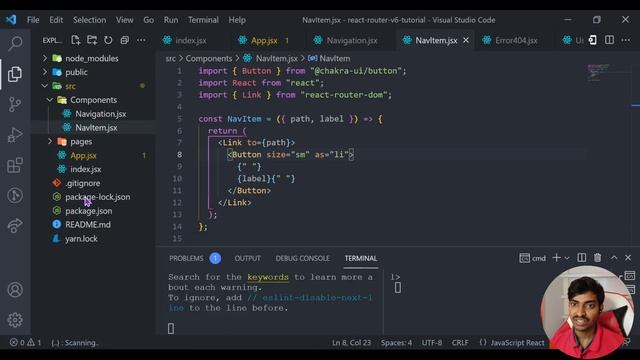Split the editor to the right

point(609,40)
